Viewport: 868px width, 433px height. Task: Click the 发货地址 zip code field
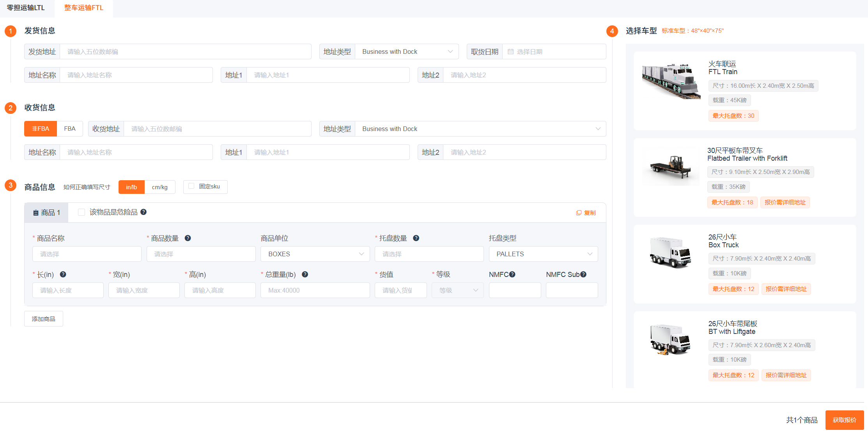(185, 51)
